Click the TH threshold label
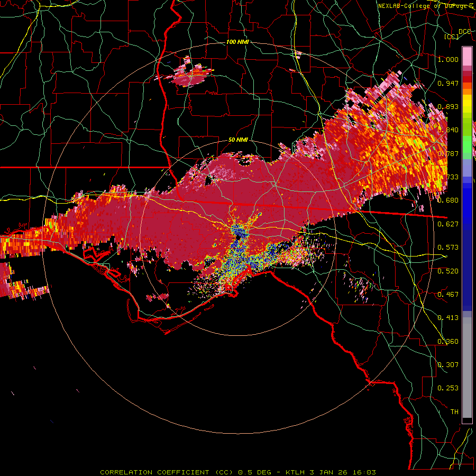The height and width of the screenshot is (476, 476). [x=454, y=412]
